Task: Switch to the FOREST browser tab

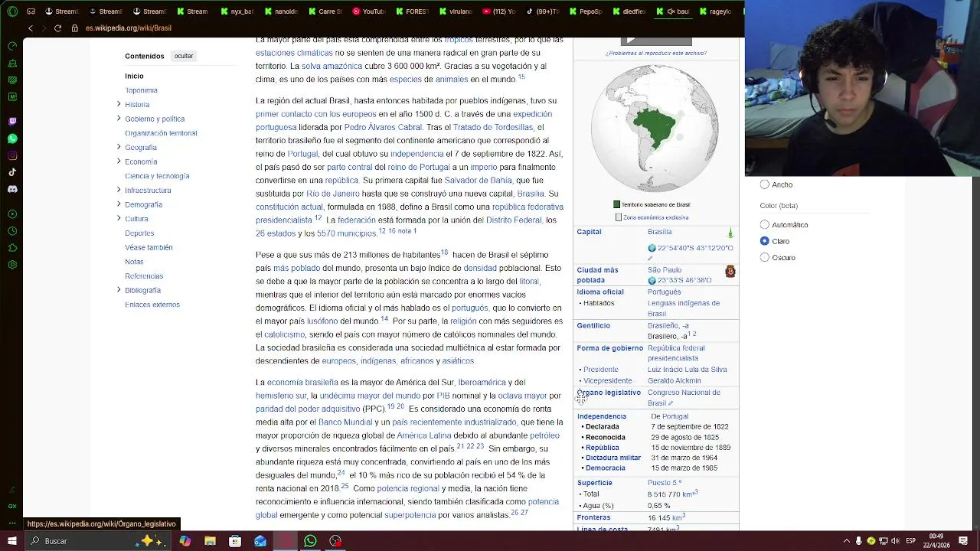Action: [413, 11]
